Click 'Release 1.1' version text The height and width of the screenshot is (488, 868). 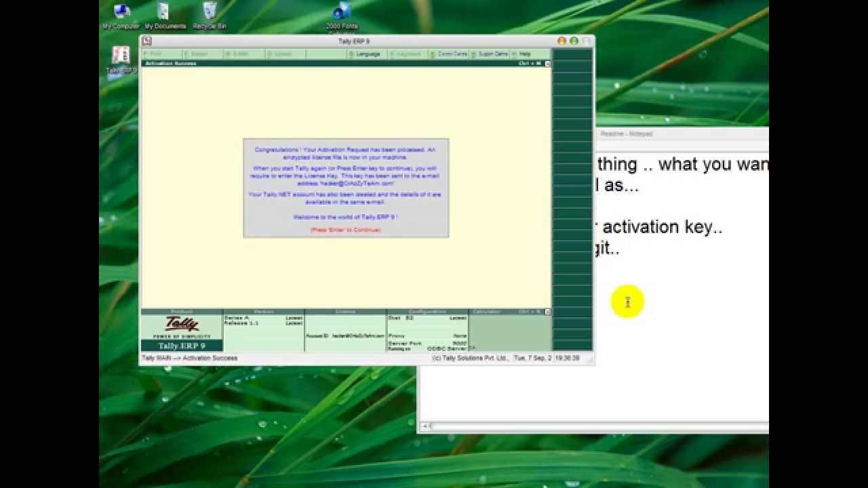(241, 323)
